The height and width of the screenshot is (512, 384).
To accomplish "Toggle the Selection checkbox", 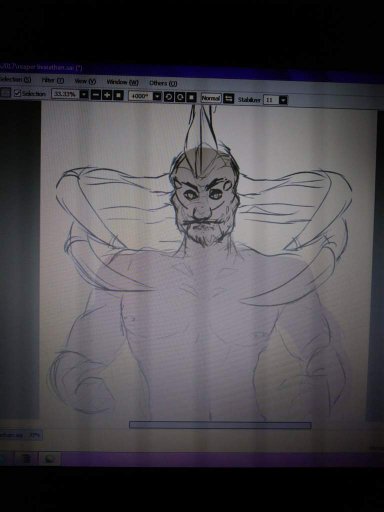I will tap(17, 93).
